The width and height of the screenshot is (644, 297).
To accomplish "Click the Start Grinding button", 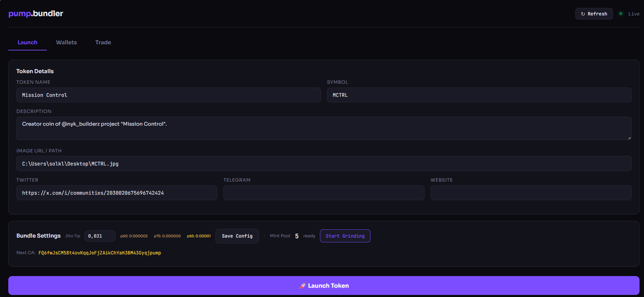I will pyautogui.click(x=345, y=236).
